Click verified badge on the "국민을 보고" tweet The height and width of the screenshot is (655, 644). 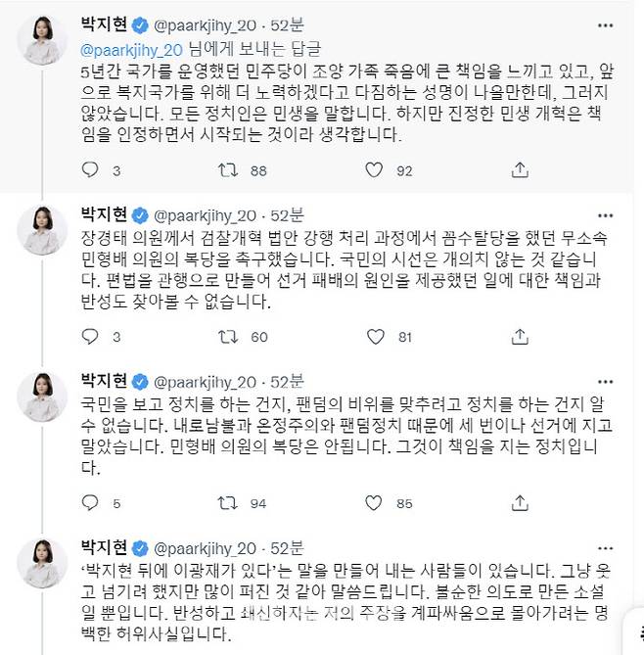point(140,380)
